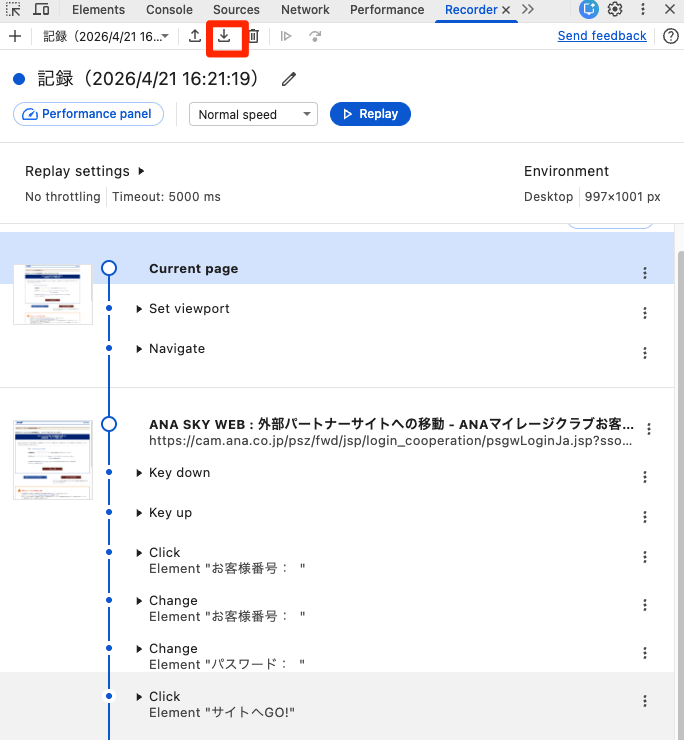The height and width of the screenshot is (740, 684).
Task: Select the Current page section header
Action: (194, 269)
